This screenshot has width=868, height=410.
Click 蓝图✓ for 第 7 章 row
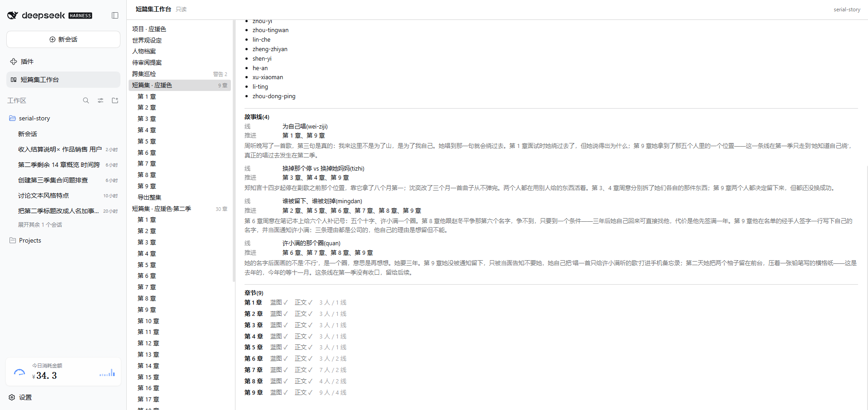279,370
